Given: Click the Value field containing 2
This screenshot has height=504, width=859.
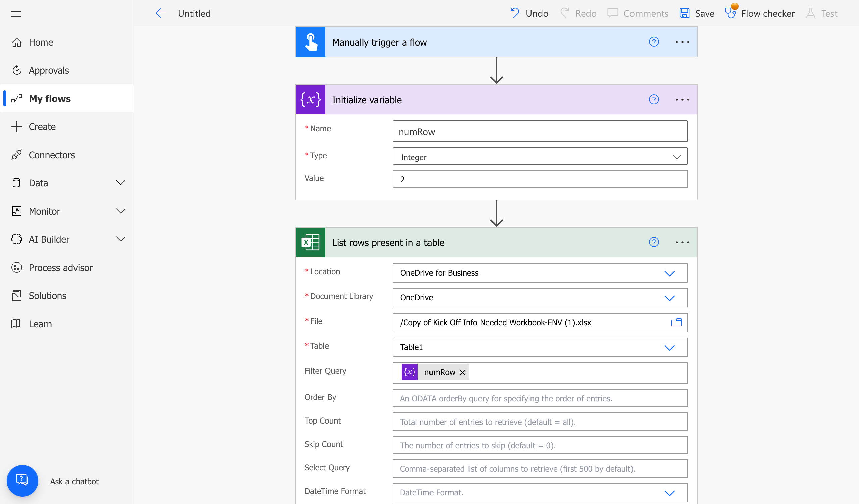Looking at the screenshot, I should tap(540, 179).
